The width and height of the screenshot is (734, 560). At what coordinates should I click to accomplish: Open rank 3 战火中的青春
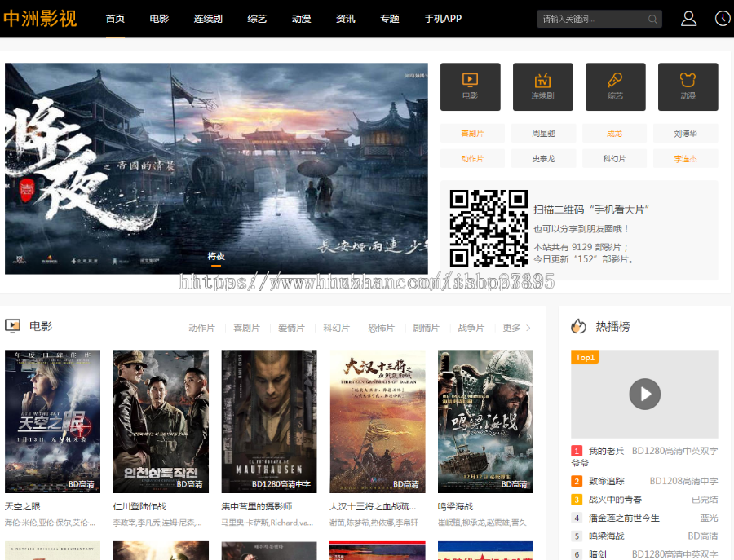[x=644, y=499]
